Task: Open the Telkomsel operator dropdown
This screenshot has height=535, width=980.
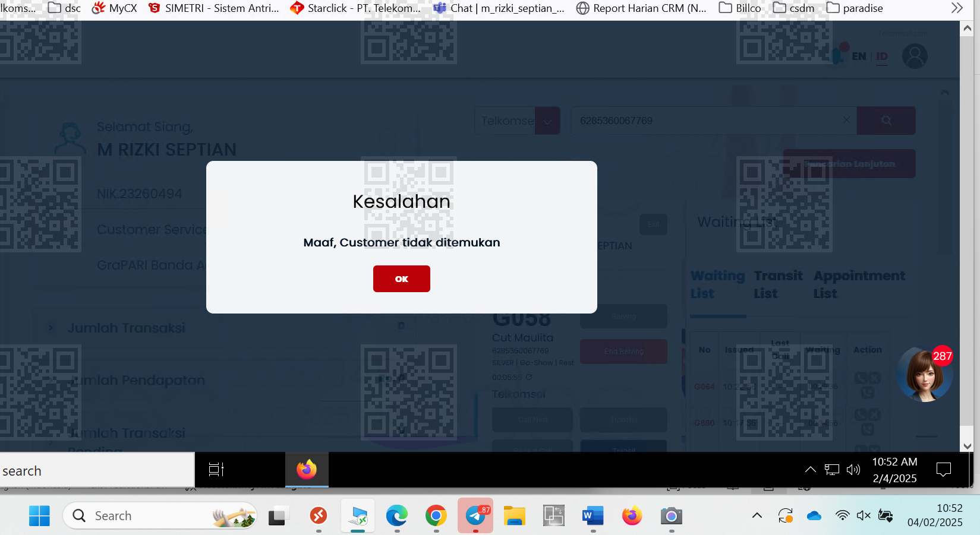Action: click(517, 121)
